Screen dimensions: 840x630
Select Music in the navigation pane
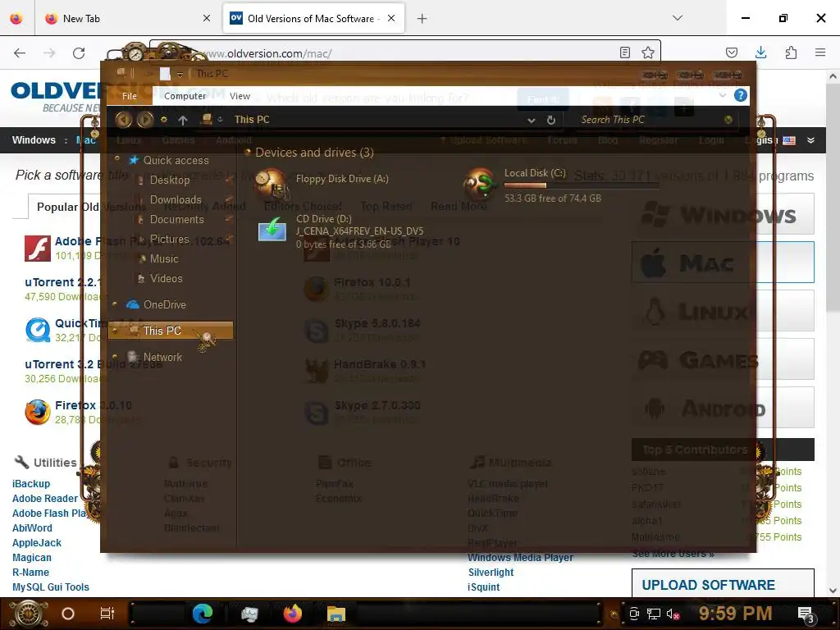[x=164, y=258]
